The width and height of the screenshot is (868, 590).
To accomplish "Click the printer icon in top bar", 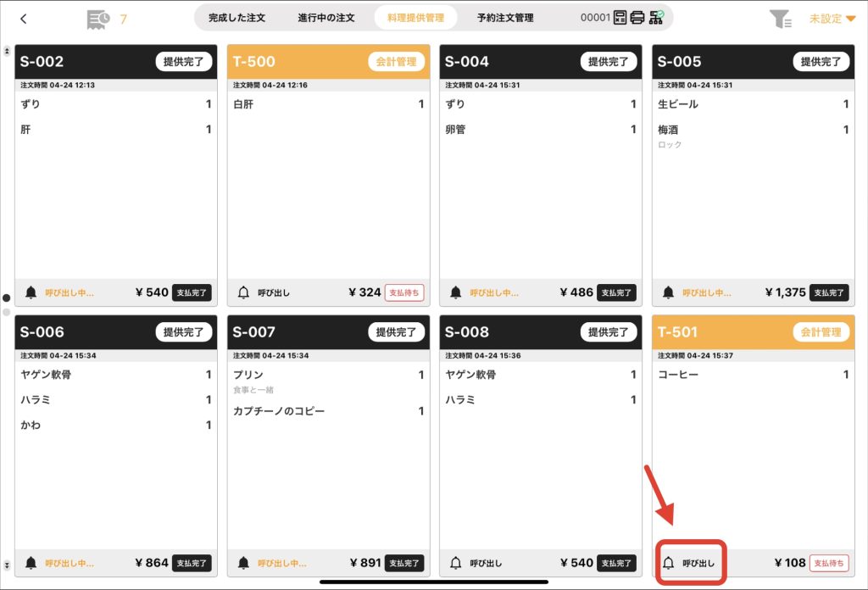I will (x=637, y=18).
